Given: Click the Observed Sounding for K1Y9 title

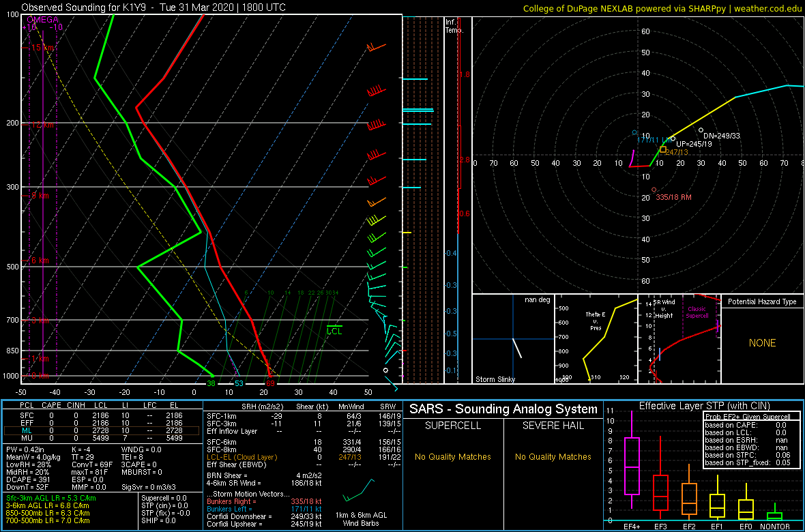Looking at the screenshot, I should pos(154,8).
